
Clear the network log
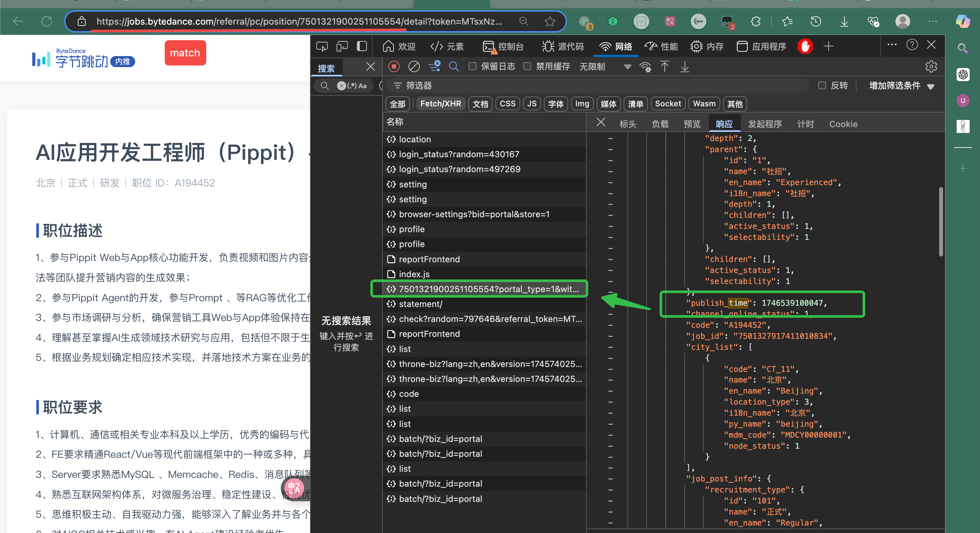[414, 67]
